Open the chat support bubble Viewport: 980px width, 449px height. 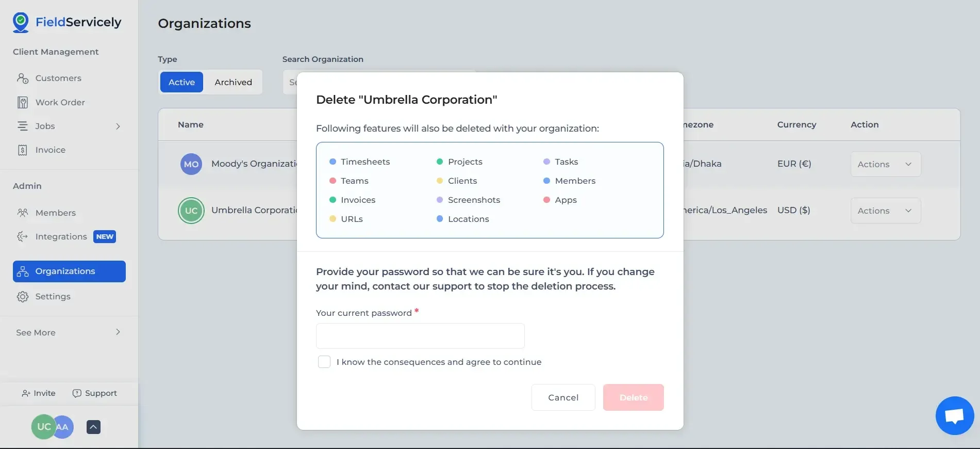[954, 415]
